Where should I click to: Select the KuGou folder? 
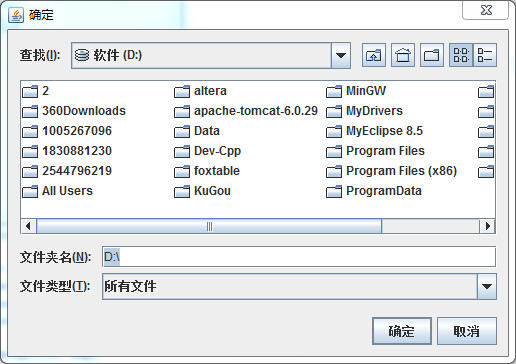[x=202, y=191]
